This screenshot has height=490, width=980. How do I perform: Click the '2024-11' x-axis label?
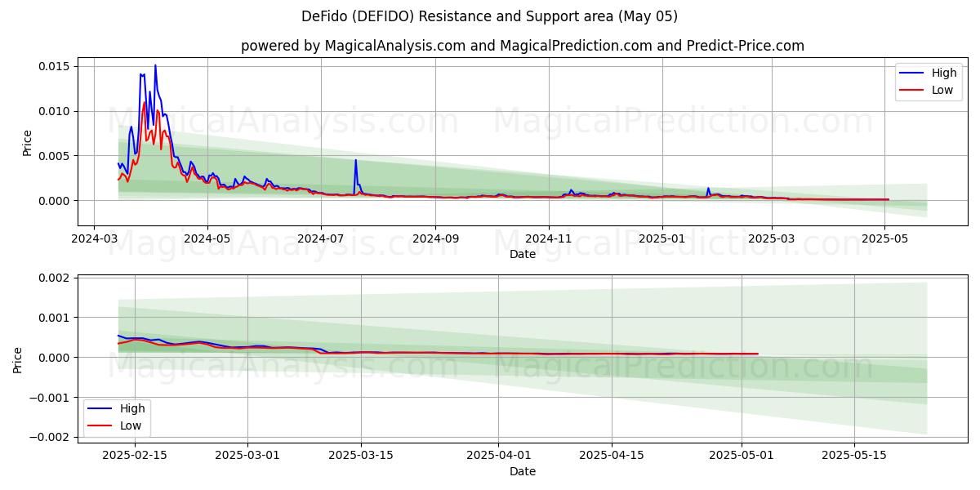click(549, 239)
